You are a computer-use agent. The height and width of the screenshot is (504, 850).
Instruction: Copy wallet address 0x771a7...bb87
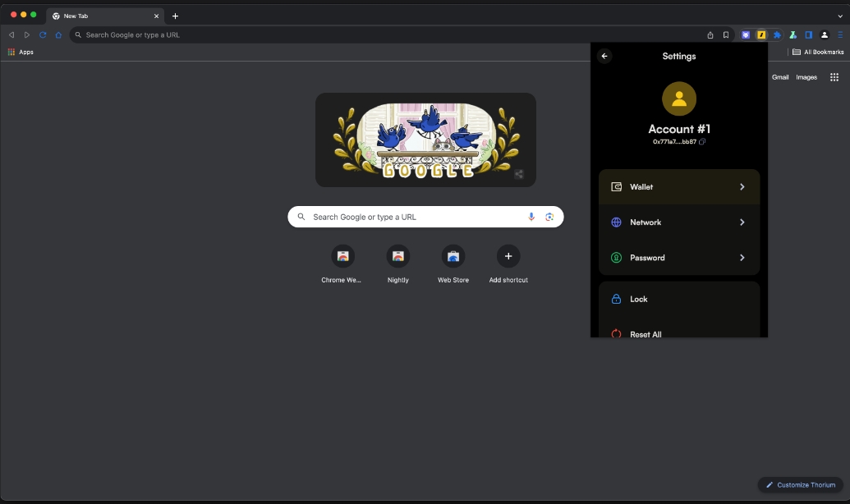click(702, 141)
